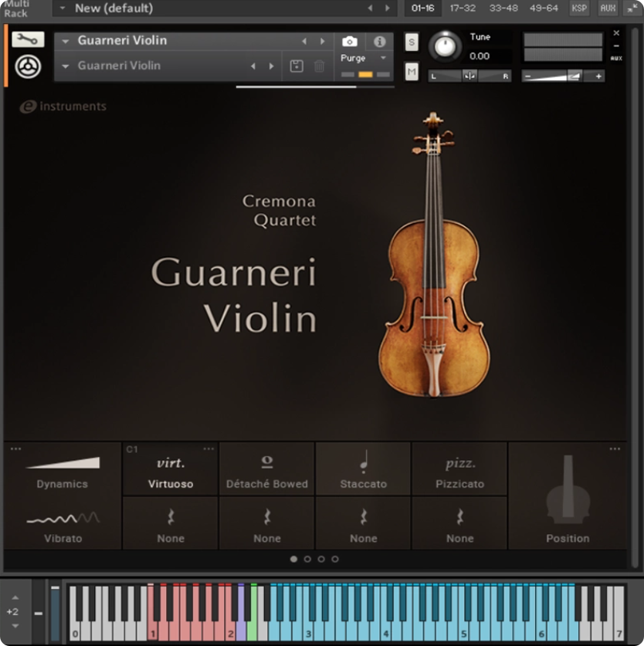Click the green keyswitch key
The height and width of the screenshot is (646, 644).
coord(252,612)
